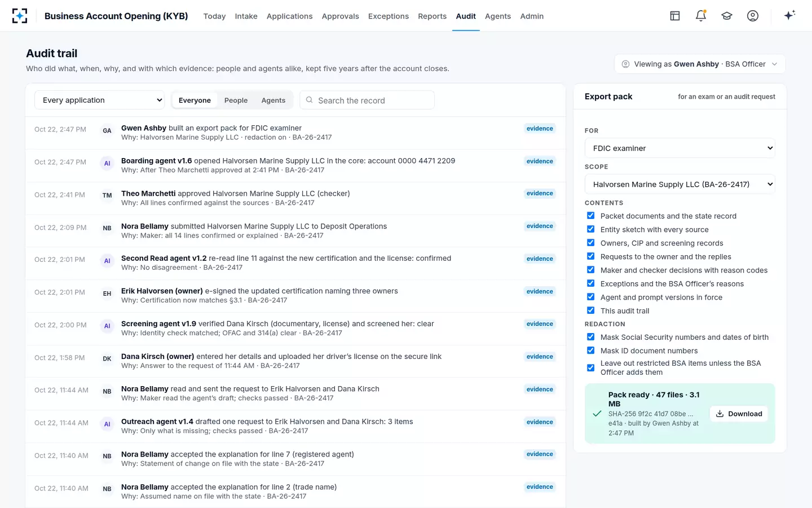The image size is (812, 508).
Task: Filter the audit trail by Agents
Action: [x=273, y=100]
